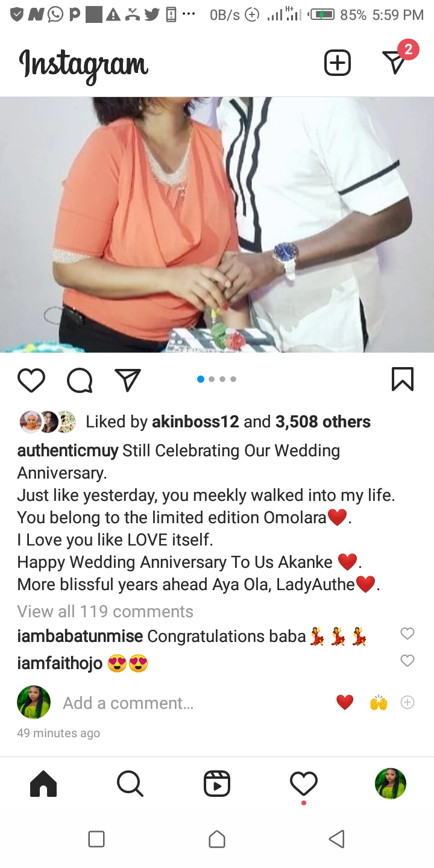434x868 pixels.
Task: Open profile tab avatar
Action: click(391, 784)
